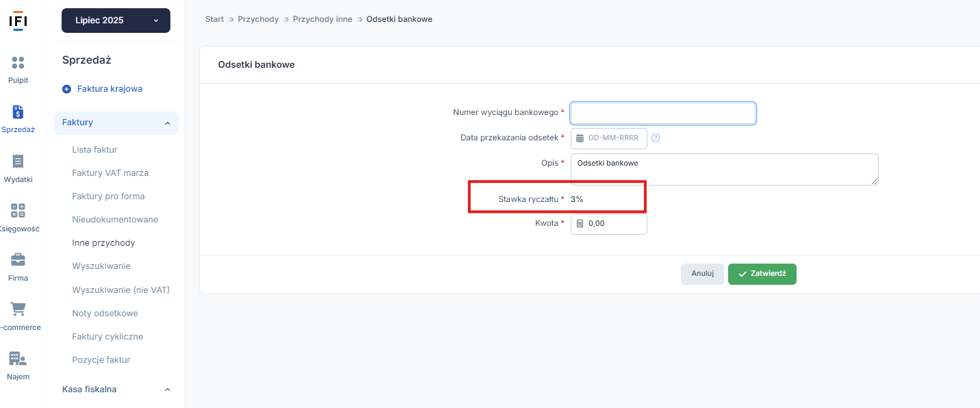Viewport: 980px width, 408px height.
Task: Click the Kwota amount field
Action: tap(609, 224)
